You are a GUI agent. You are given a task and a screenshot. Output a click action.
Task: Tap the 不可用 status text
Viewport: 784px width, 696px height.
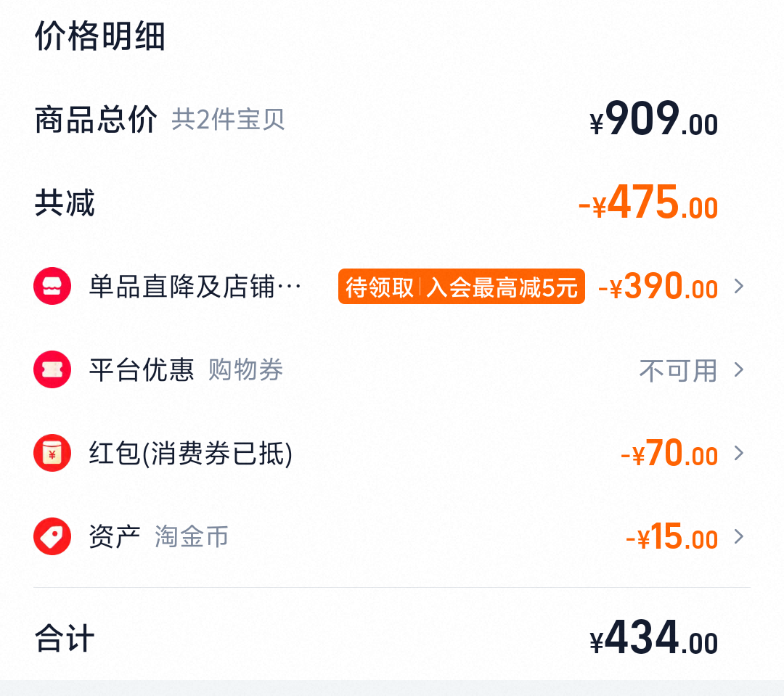pyautogui.click(x=677, y=371)
